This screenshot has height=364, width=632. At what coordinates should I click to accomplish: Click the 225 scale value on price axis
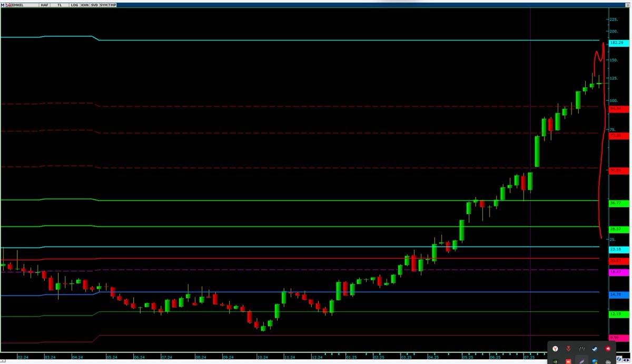click(x=614, y=19)
